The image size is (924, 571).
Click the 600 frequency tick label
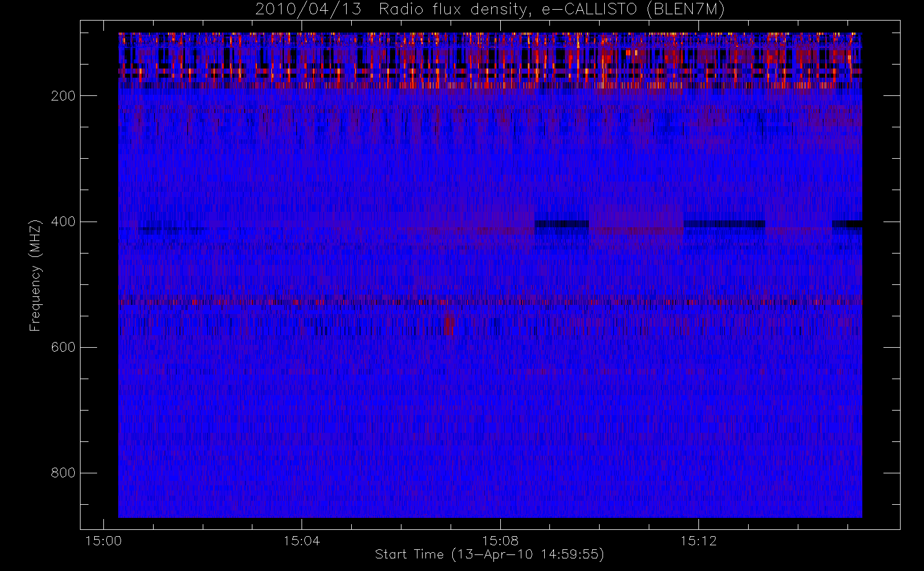tap(63, 347)
